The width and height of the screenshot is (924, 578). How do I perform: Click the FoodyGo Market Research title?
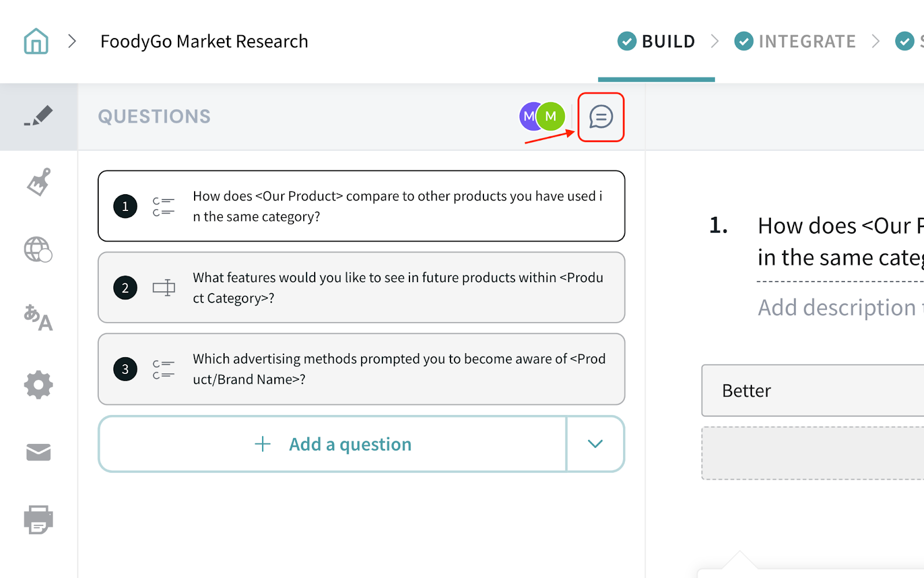point(204,42)
